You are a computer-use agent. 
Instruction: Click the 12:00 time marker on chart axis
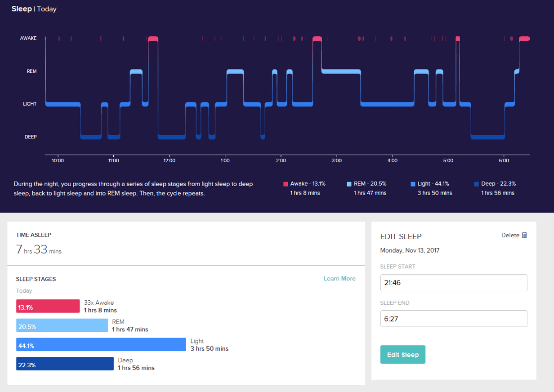click(169, 161)
